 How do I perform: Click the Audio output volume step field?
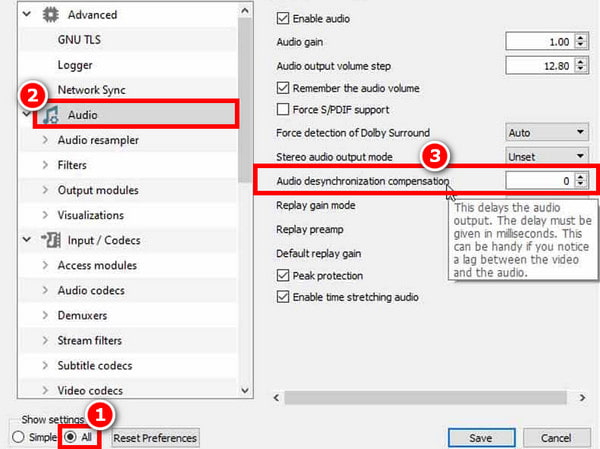point(540,65)
